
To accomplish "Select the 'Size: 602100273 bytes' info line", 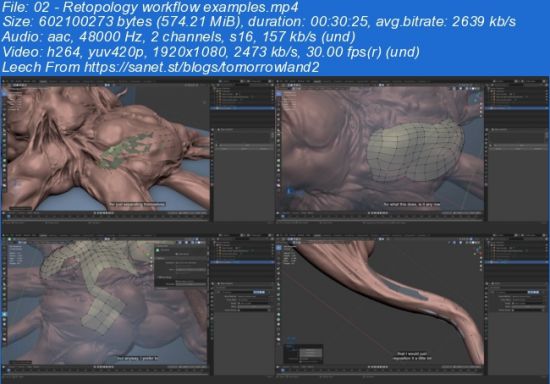I will [x=259, y=22].
